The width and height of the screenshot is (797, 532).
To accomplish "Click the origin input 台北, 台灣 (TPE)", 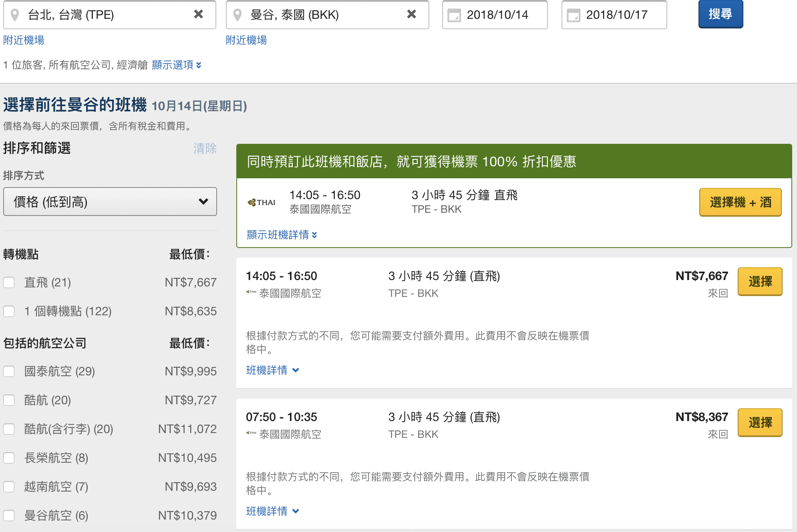I will [x=110, y=15].
